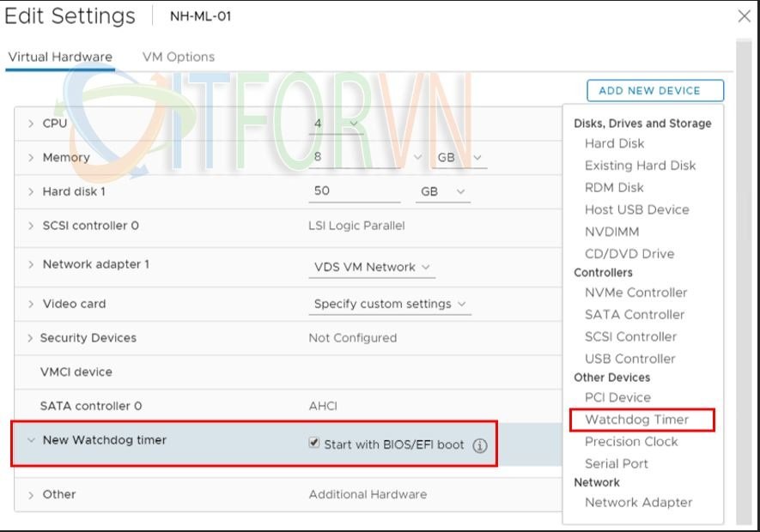Close the Edit Settings dialog with the X

(744, 16)
